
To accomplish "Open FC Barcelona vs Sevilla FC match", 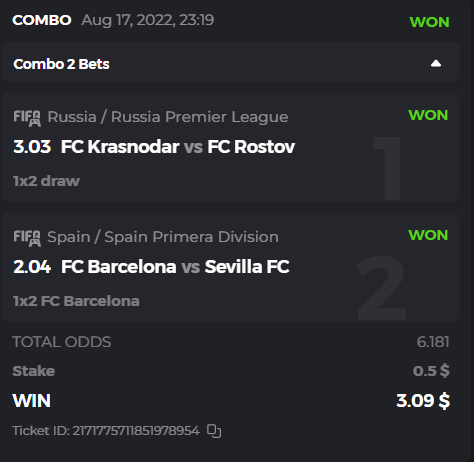I will click(x=175, y=267).
